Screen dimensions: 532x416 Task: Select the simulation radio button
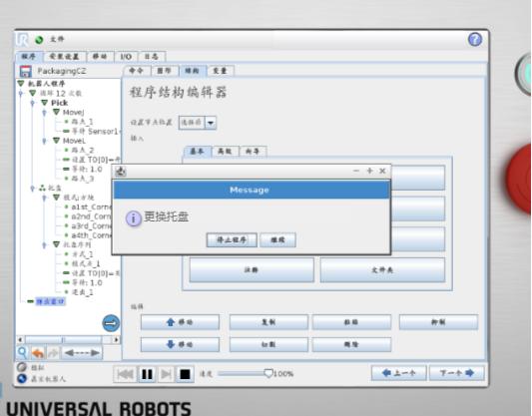pos(22,367)
